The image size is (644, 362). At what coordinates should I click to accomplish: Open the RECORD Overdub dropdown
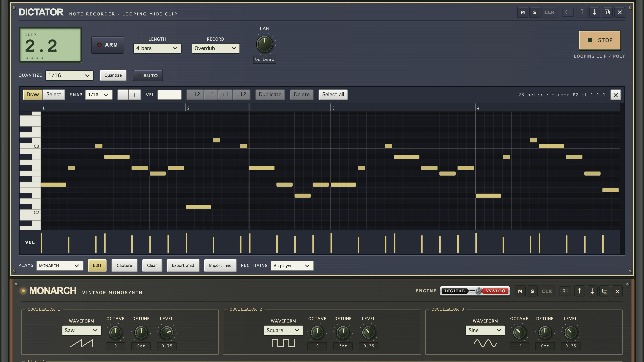coord(215,48)
